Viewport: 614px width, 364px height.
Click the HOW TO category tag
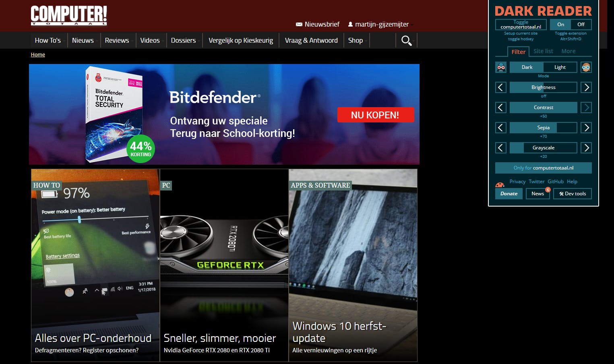click(x=47, y=185)
